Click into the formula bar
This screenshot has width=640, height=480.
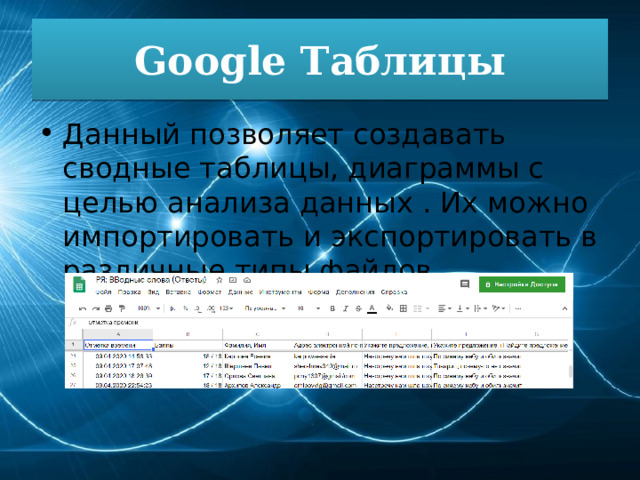click(x=327, y=322)
